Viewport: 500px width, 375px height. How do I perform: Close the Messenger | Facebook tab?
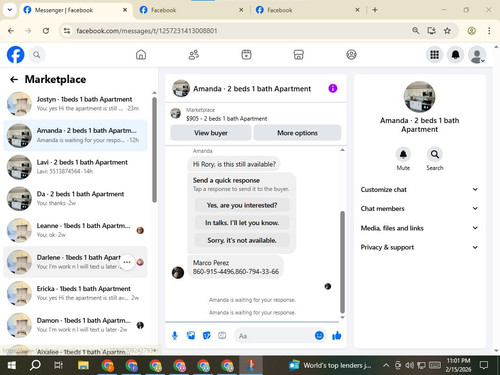tap(125, 10)
